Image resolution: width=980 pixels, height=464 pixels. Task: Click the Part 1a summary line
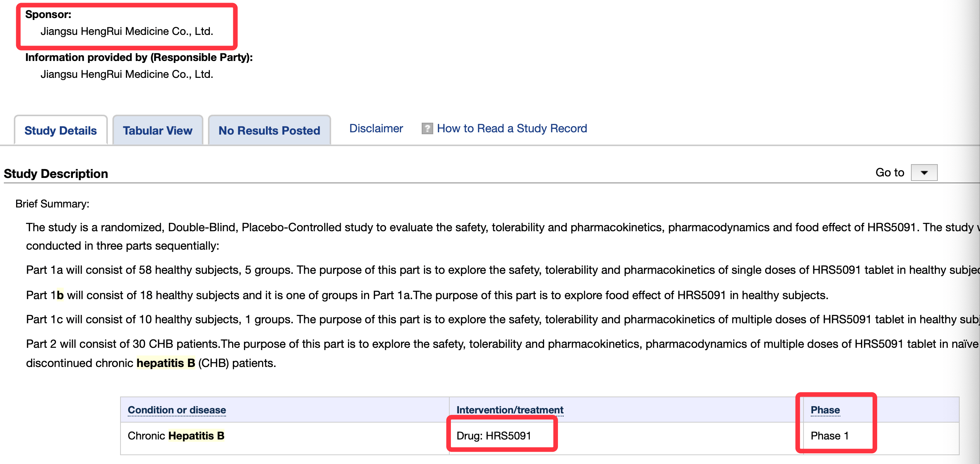[503, 270]
